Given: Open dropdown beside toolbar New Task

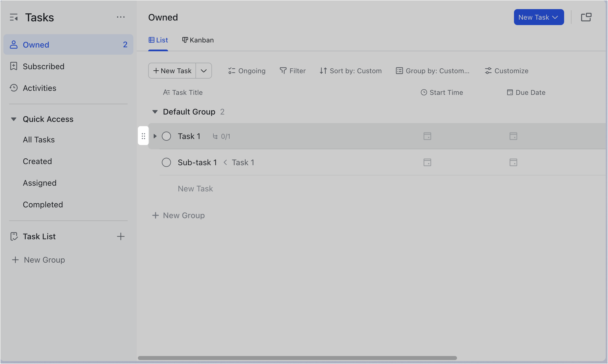Looking at the screenshot, I should (204, 71).
